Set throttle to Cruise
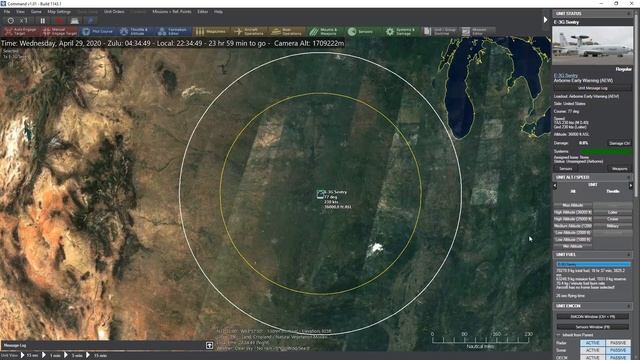 coord(612,219)
